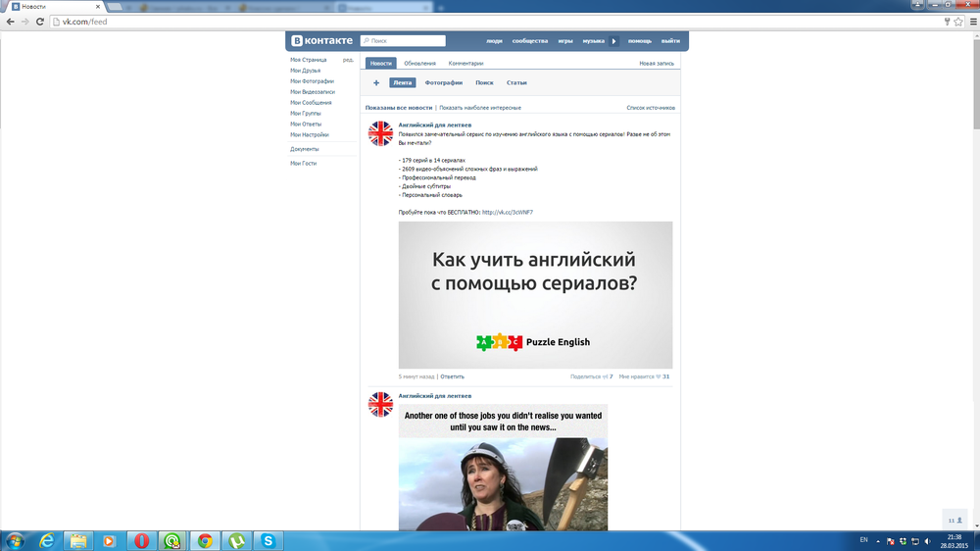Open the music player play icon in header

pyautogui.click(x=613, y=40)
